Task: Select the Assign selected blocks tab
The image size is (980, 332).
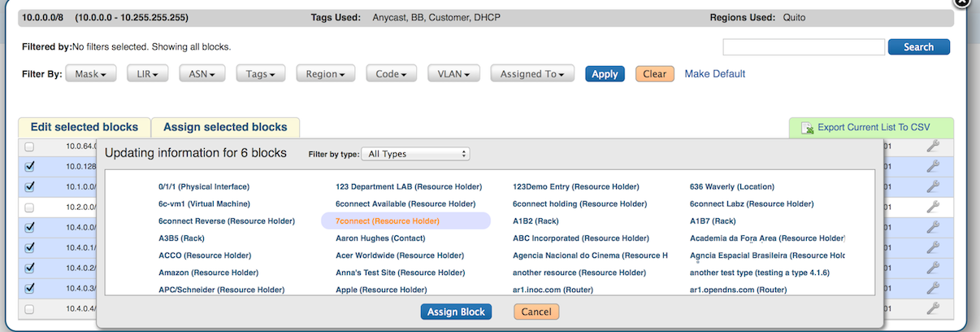Action: pos(225,127)
